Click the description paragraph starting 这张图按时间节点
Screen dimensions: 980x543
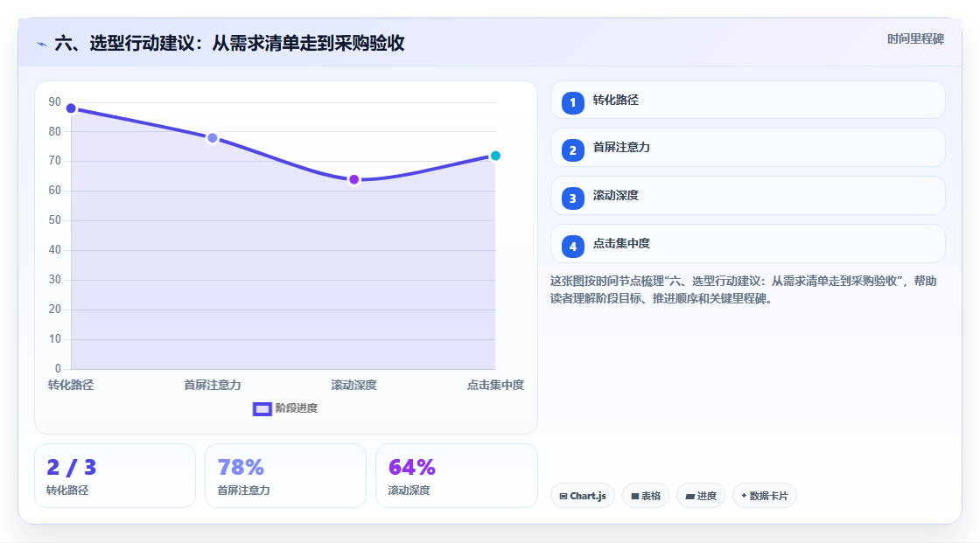pyautogui.click(x=743, y=289)
